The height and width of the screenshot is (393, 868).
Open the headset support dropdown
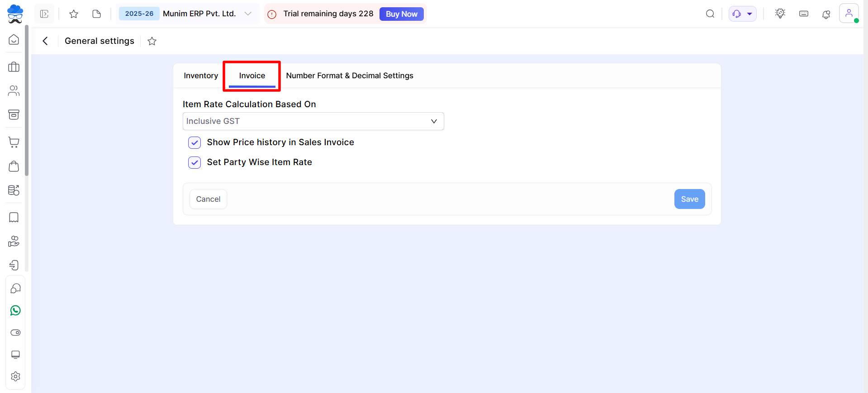pyautogui.click(x=742, y=14)
